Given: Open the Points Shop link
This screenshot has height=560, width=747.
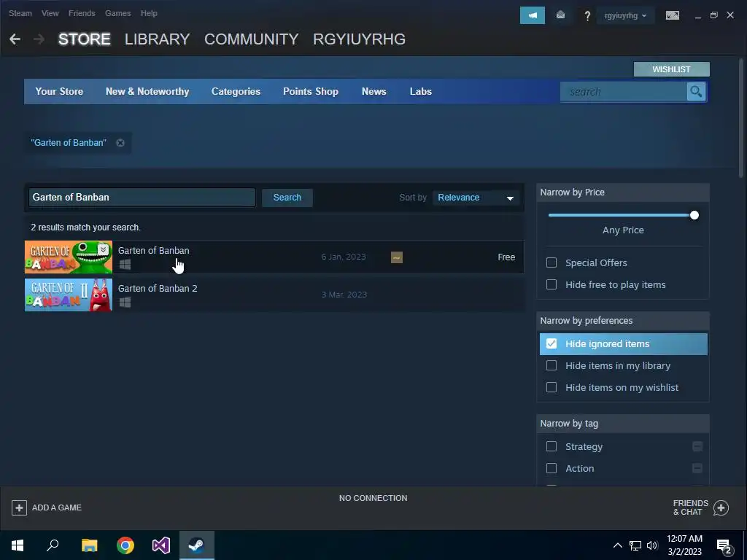Looking at the screenshot, I should click(x=311, y=91).
